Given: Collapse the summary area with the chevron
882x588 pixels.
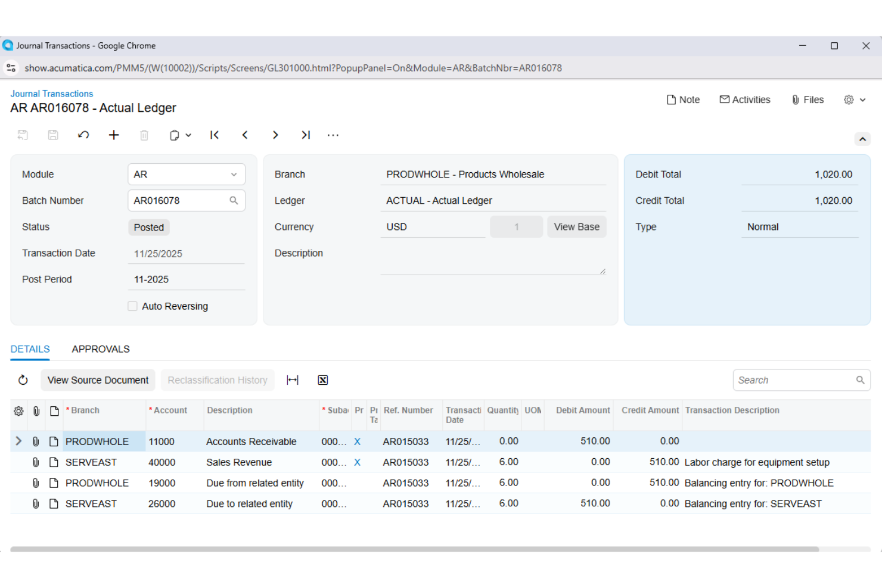Looking at the screenshot, I should point(862,139).
